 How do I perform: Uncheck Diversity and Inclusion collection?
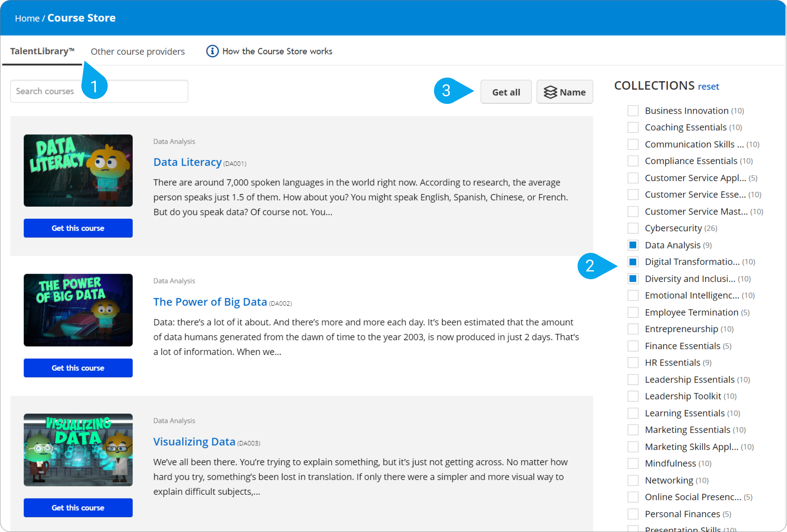coord(632,278)
